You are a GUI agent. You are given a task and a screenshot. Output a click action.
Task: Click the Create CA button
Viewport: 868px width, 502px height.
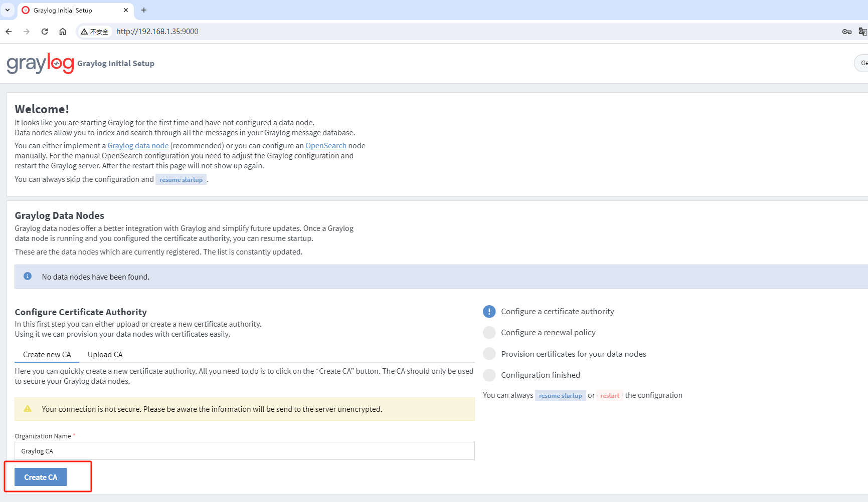pyautogui.click(x=41, y=477)
